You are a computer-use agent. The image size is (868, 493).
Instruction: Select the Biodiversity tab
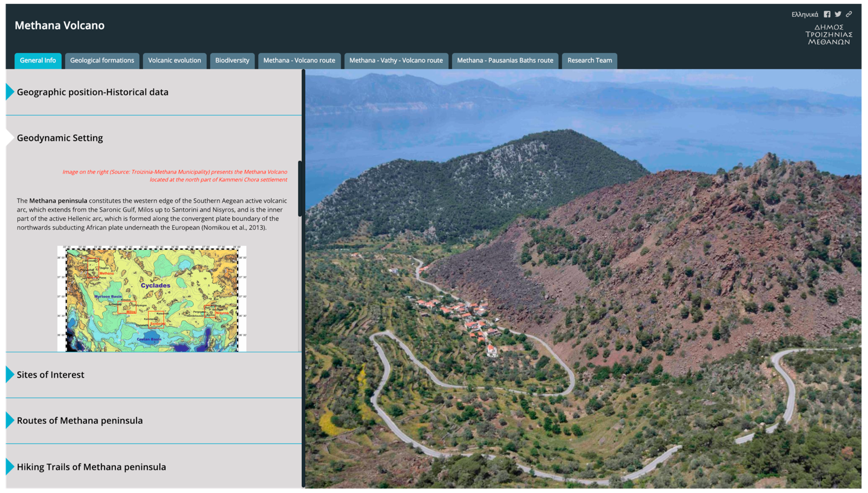coord(232,60)
